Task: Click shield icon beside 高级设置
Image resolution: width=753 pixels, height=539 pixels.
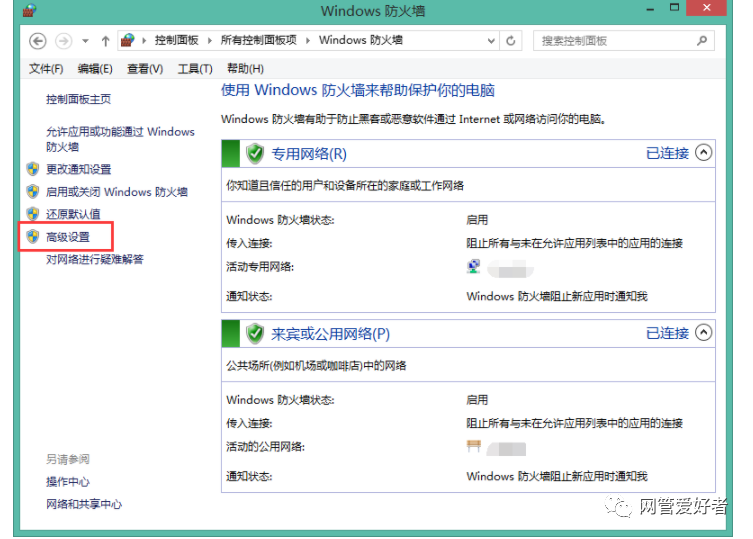Action: point(33,236)
